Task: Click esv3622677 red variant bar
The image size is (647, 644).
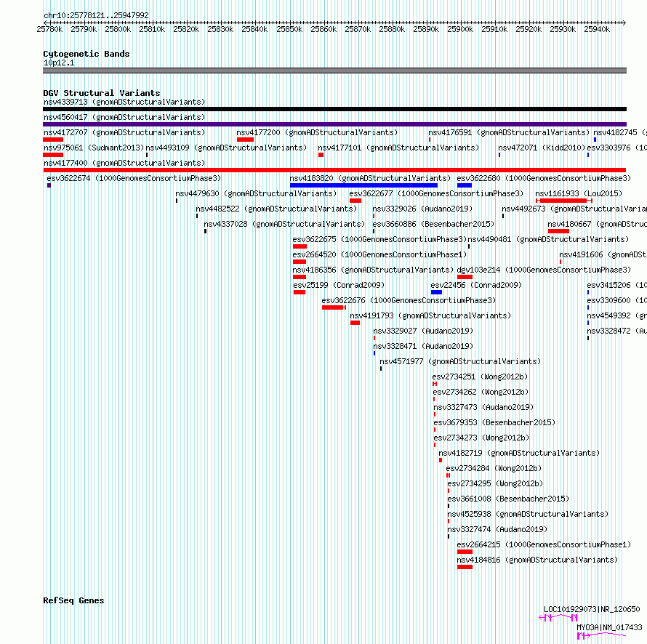Action: (355, 201)
